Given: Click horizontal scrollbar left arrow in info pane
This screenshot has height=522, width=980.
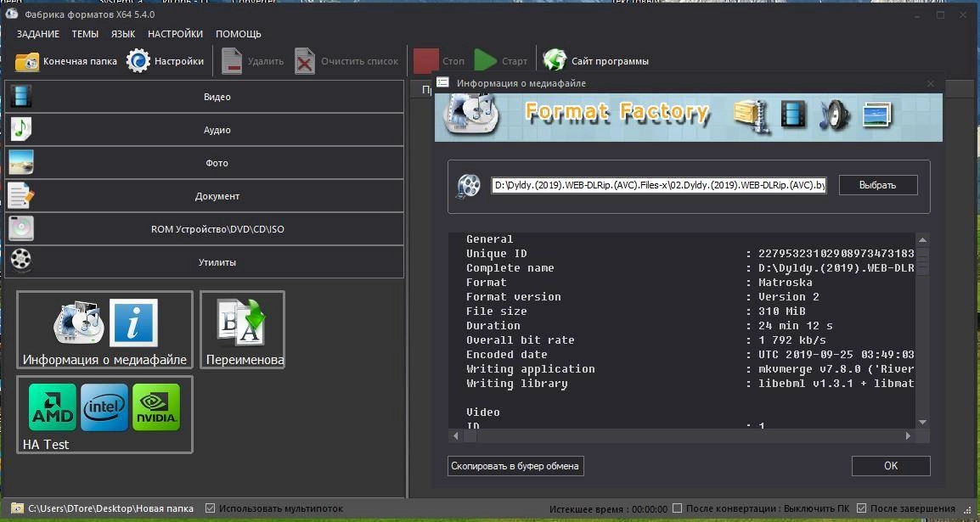Looking at the screenshot, I should coord(456,435).
